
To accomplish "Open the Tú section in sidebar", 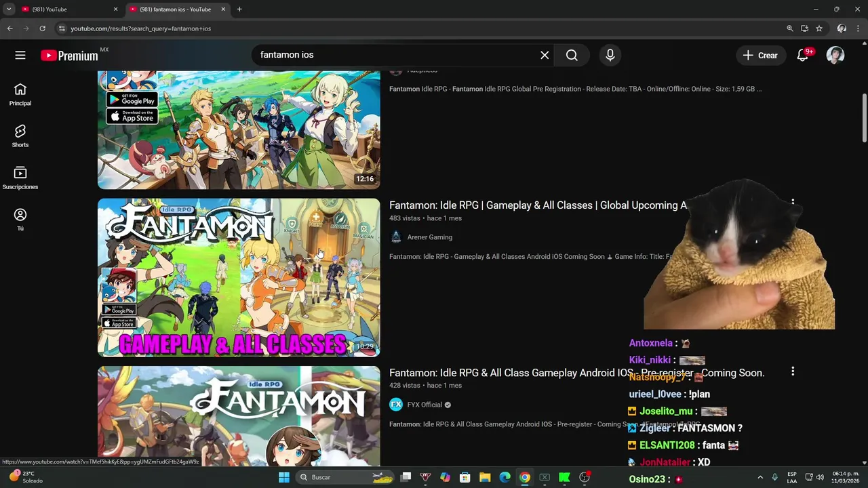I will (20, 220).
